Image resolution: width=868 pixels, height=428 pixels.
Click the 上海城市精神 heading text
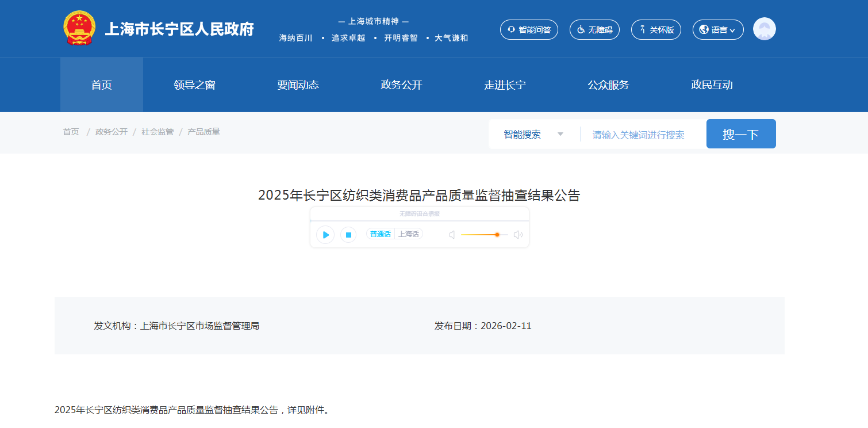(x=374, y=21)
